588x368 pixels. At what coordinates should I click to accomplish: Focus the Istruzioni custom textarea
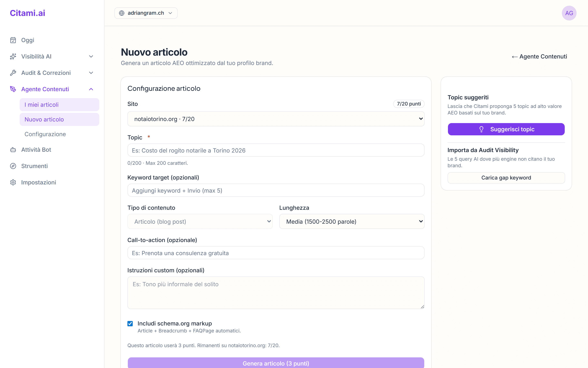pos(276,293)
